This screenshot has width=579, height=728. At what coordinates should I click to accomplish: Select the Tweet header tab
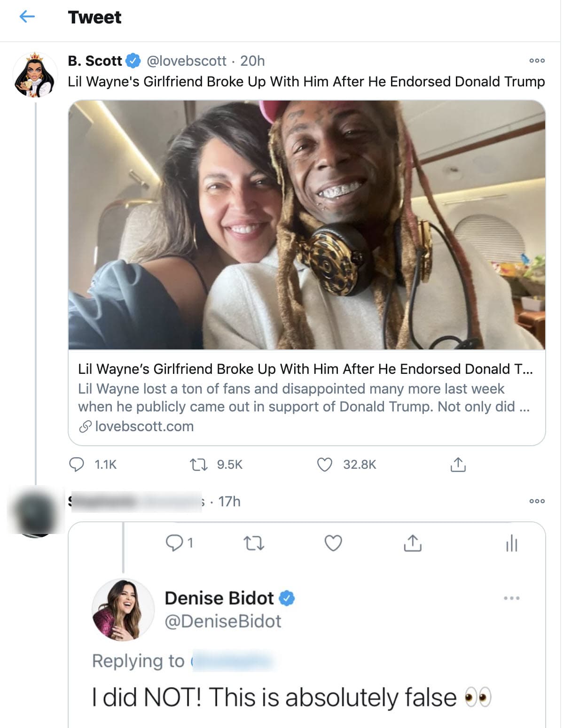pyautogui.click(x=95, y=17)
